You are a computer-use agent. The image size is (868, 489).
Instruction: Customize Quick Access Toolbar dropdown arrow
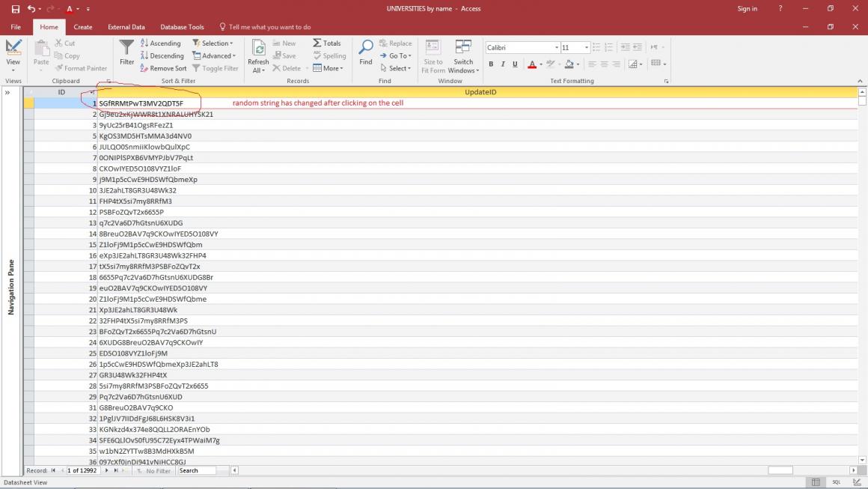[x=88, y=9]
